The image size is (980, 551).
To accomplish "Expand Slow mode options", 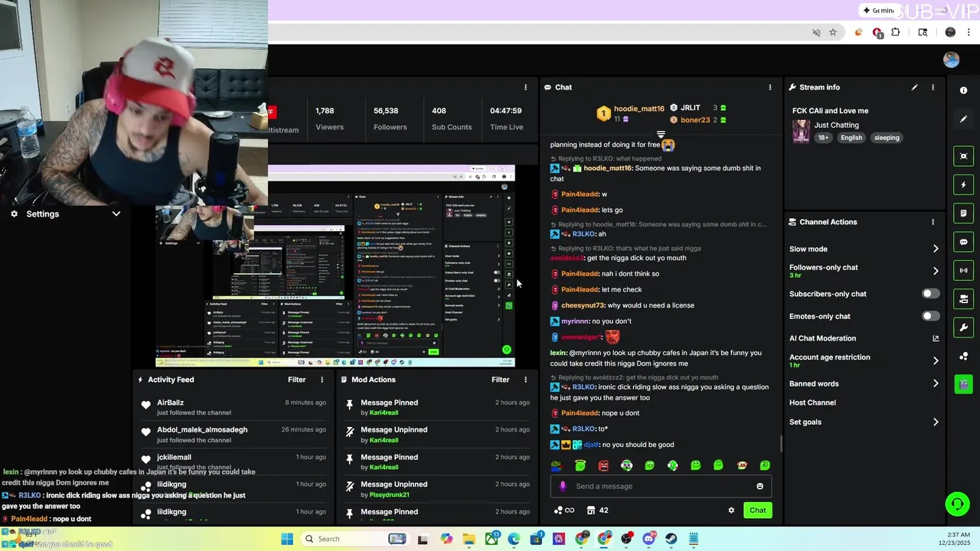I will pyautogui.click(x=936, y=249).
